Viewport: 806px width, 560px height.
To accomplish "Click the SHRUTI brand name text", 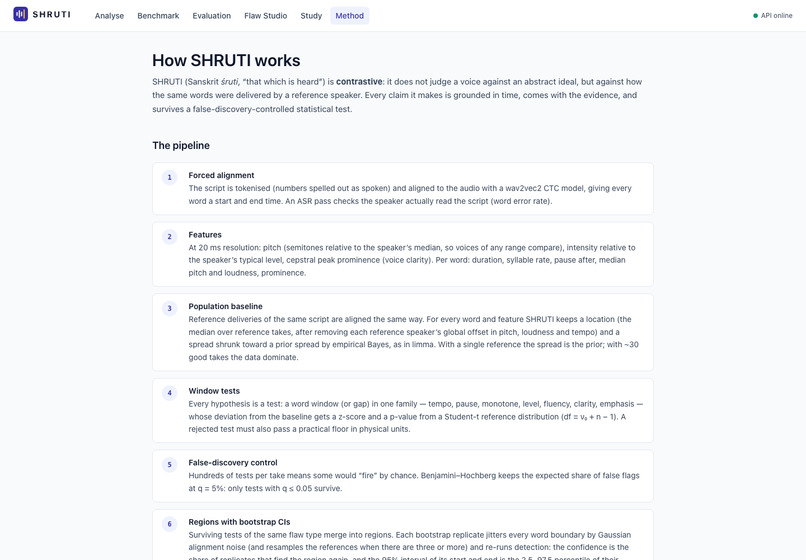I will tap(51, 14).
